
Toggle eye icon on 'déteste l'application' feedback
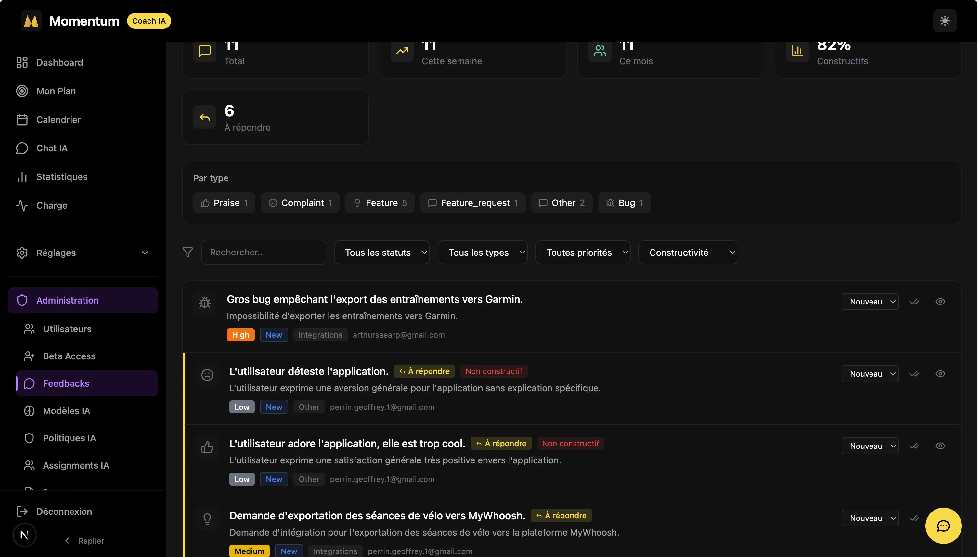940,374
